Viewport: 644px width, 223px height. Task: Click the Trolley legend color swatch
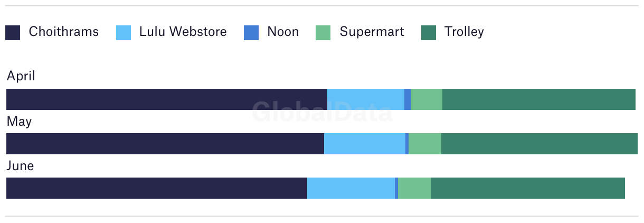click(429, 33)
